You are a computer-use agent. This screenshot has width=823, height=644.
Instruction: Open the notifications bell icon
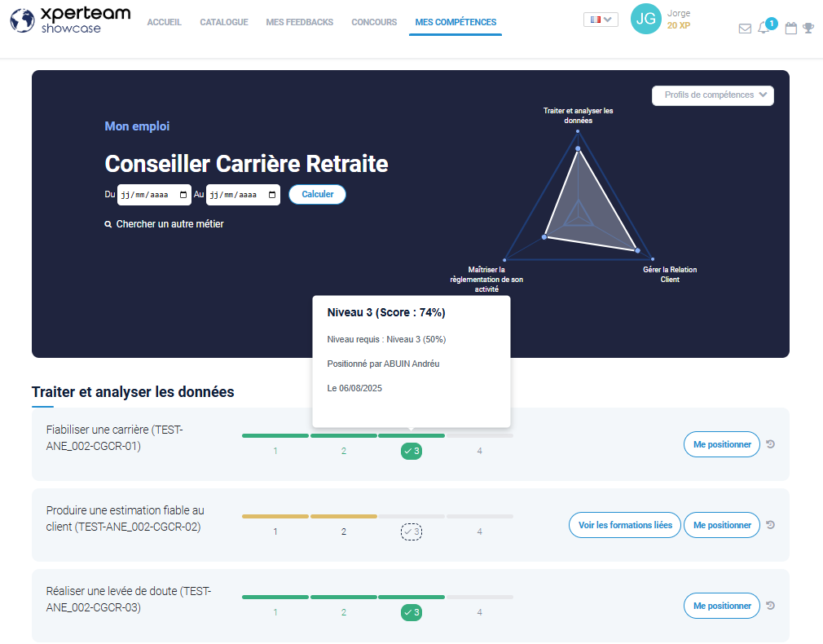(764, 29)
